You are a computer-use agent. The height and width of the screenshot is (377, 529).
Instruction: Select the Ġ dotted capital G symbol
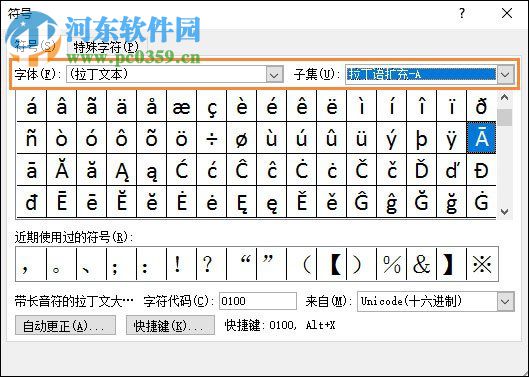481,201
